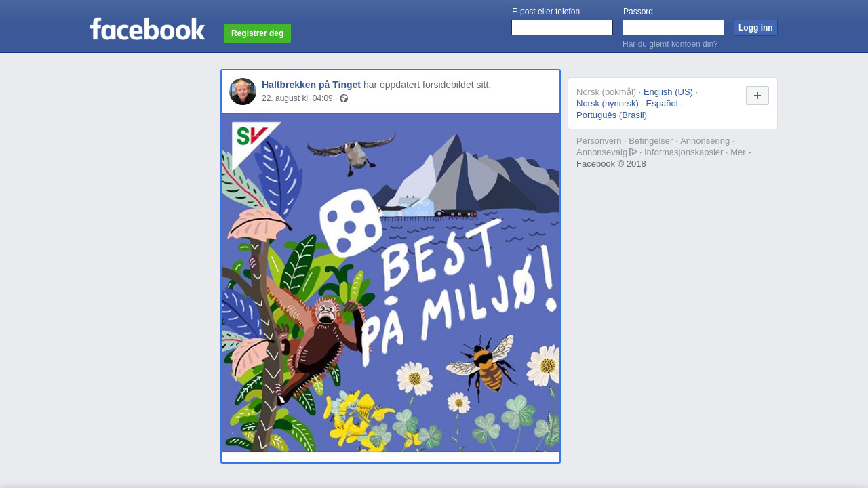
Task: Switch language to Norsk (nynorsk)
Action: coord(608,104)
